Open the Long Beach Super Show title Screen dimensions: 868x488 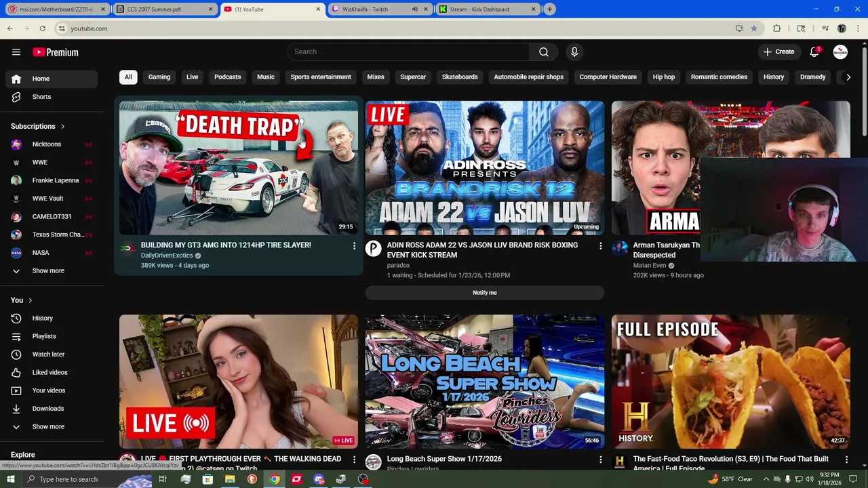[444, 459]
